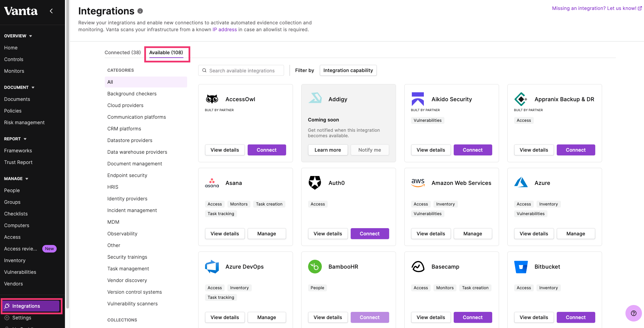644x328 pixels.
Task: View details for BambooHR
Action: pos(328,317)
